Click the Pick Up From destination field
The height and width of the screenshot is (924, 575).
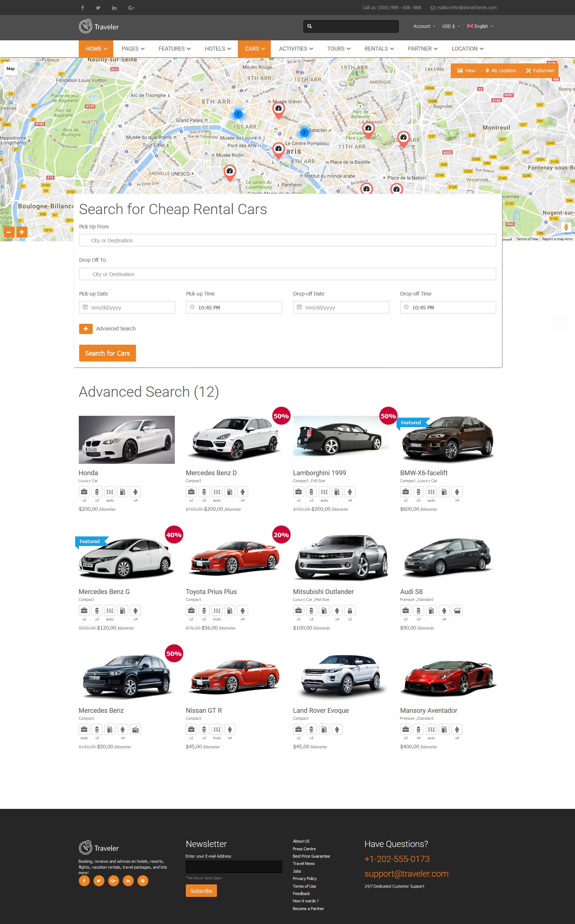(287, 241)
